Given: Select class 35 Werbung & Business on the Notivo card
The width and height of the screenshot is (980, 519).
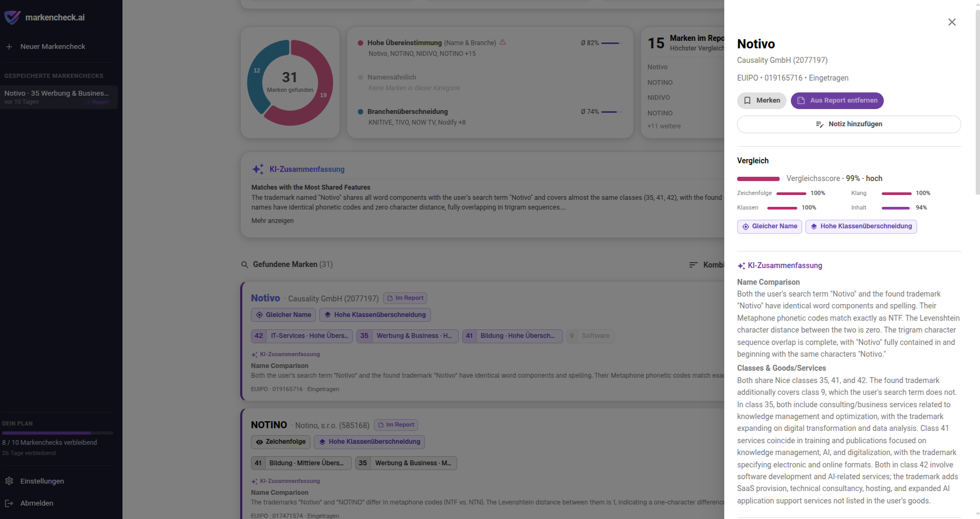Looking at the screenshot, I should 408,336.
